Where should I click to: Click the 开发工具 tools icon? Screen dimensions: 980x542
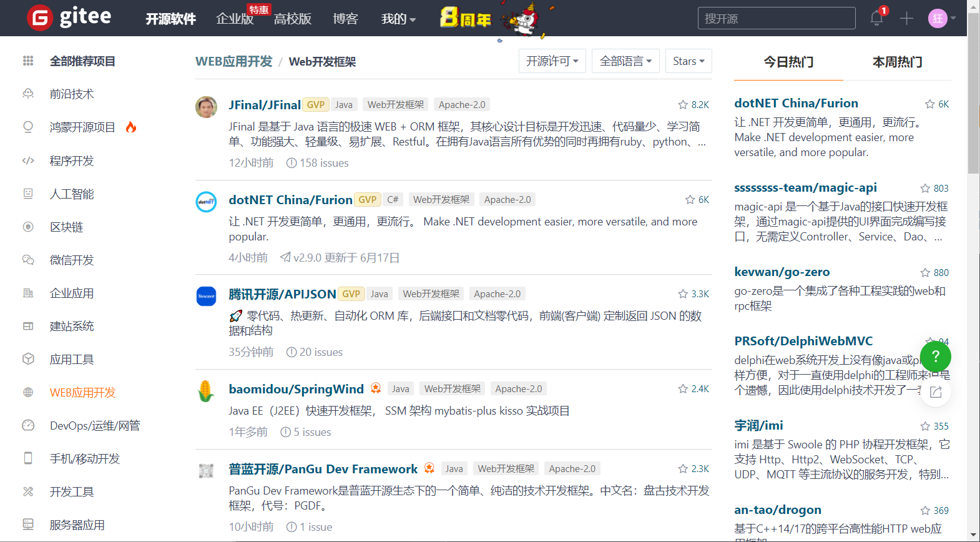[28, 491]
